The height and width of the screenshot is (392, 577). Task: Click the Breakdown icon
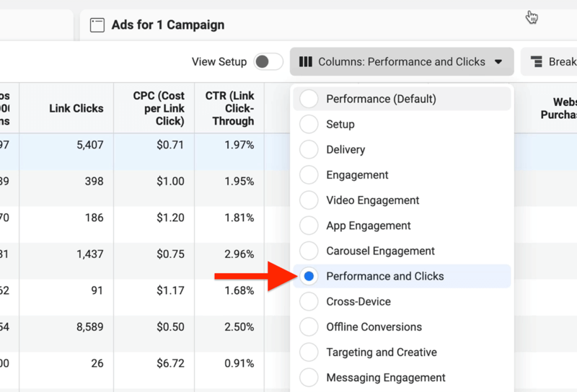coord(536,61)
